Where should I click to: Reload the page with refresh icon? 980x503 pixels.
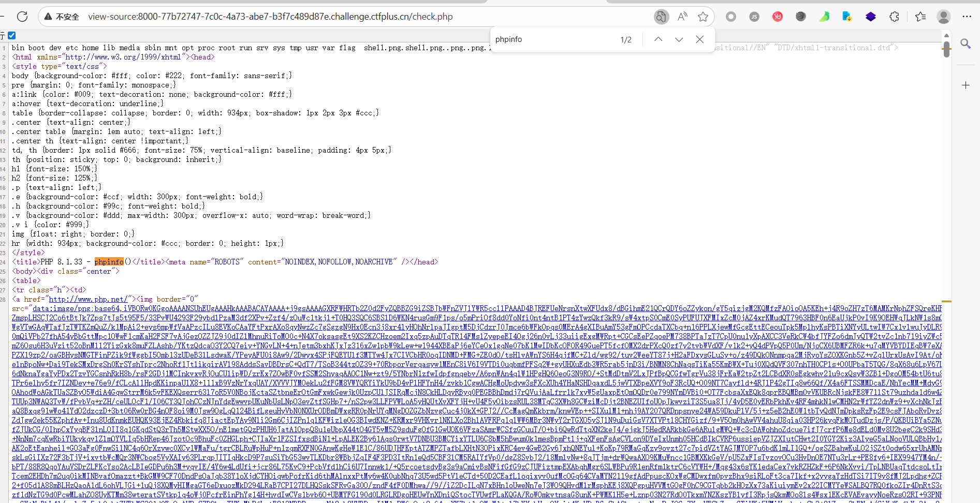click(22, 17)
